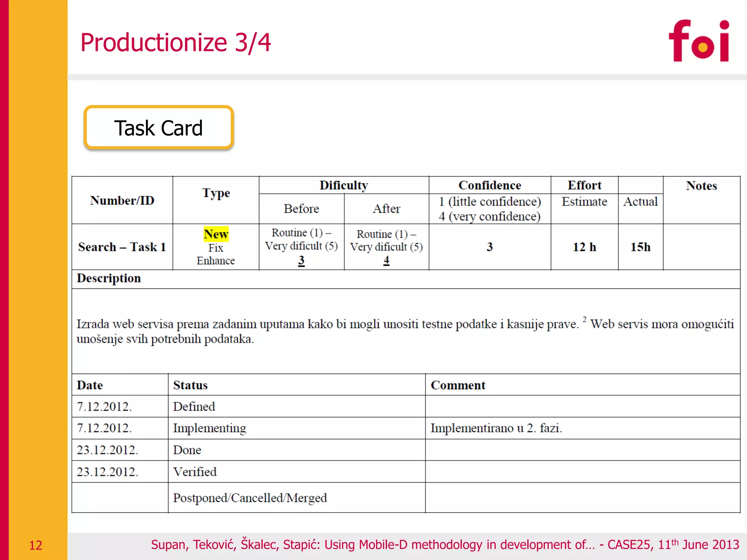Click the 'Type' column header

[216, 193]
